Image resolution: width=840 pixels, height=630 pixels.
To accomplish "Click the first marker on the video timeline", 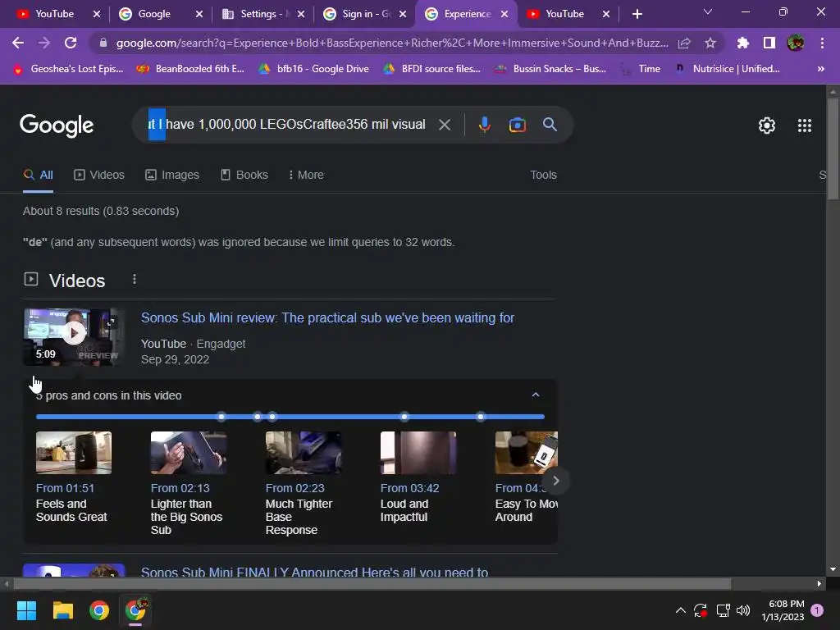I will [x=221, y=416].
